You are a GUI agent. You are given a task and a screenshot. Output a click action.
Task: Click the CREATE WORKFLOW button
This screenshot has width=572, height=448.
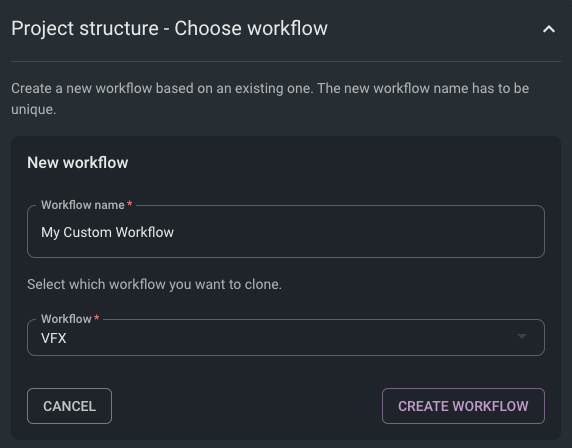[x=463, y=406]
